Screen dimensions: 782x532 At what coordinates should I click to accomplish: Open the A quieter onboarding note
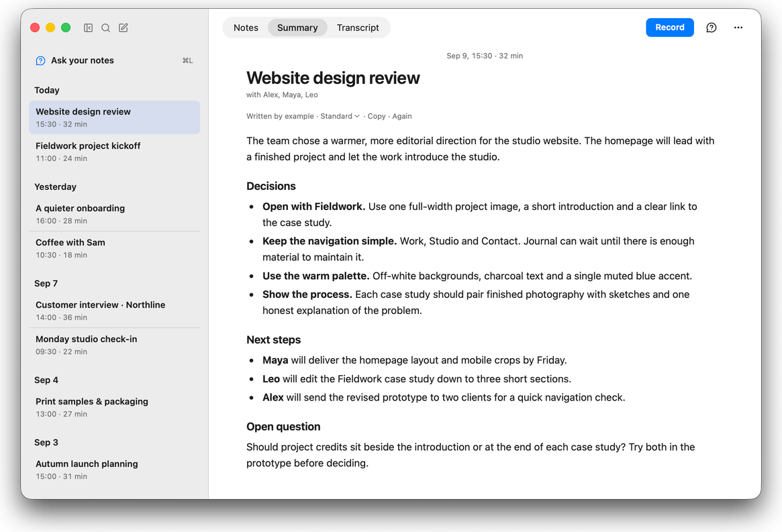click(x=114, y=214)
